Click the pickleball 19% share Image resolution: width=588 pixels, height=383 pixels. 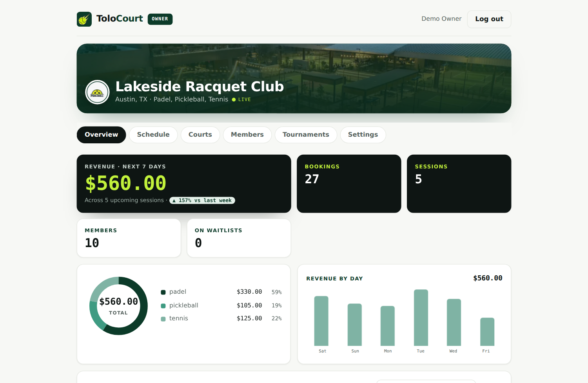point(277,305)
